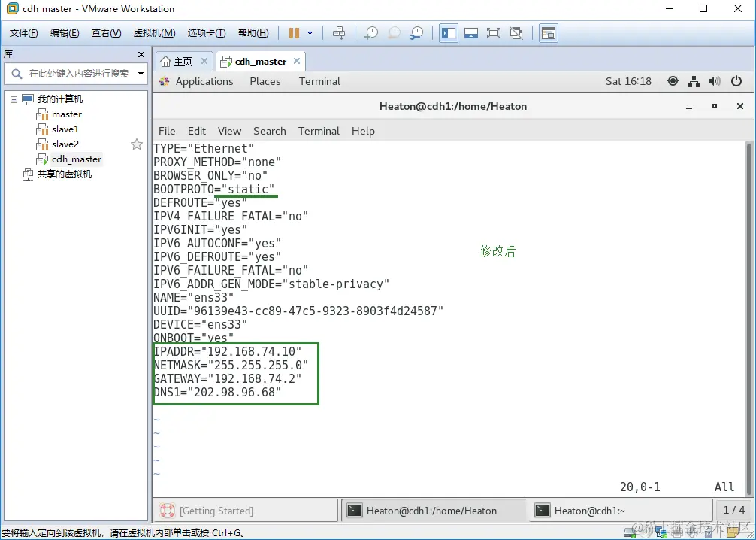Open the power options dropdown arrow beside pause
The width and height of the screenshot is (756, 540).
(310, 33)
